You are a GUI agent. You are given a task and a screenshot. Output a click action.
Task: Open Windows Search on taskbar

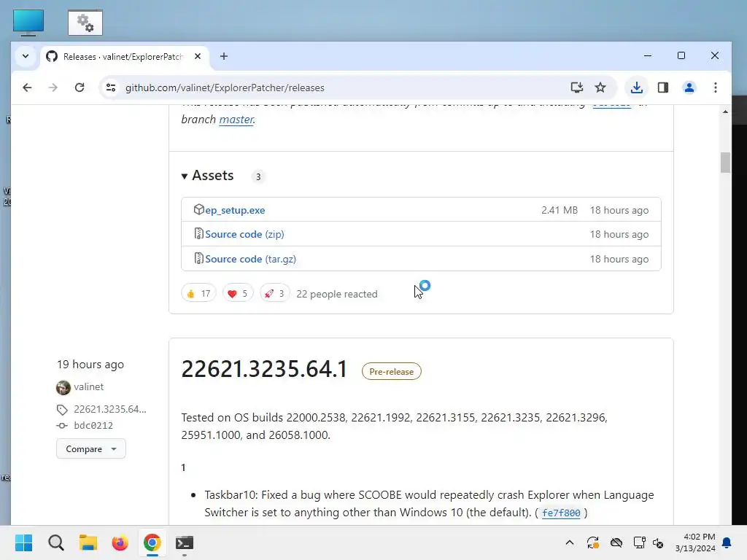[55, 542]
